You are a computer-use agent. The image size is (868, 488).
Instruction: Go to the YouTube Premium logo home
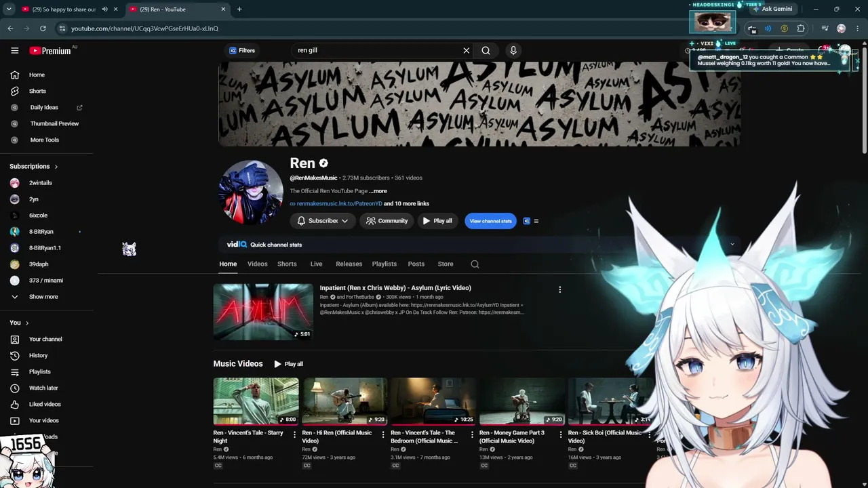point(50,51)
